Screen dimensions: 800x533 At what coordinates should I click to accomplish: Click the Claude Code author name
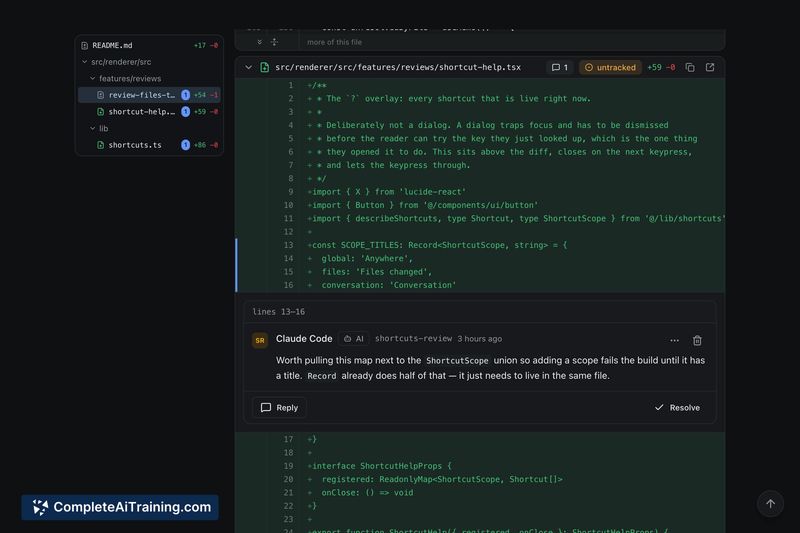click(304, 339)
